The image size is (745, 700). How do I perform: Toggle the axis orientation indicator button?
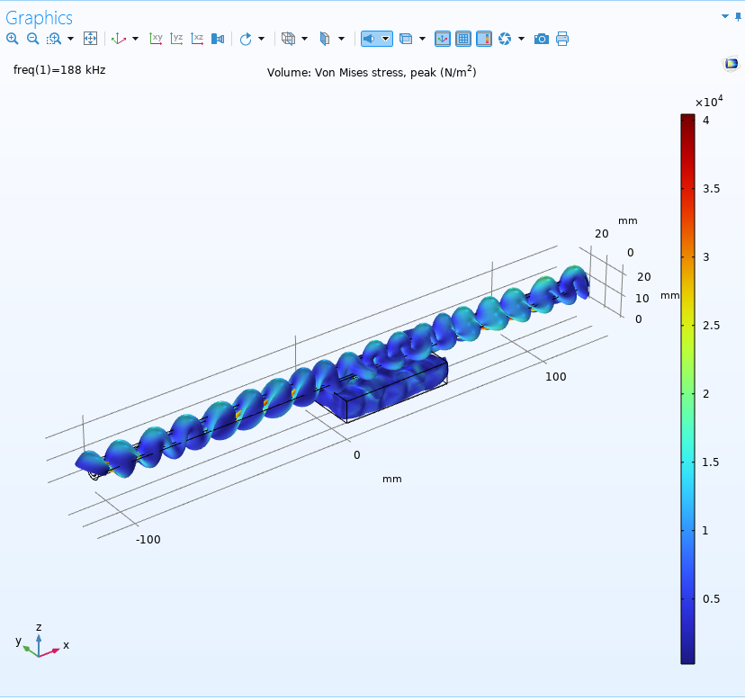point(443,39)
